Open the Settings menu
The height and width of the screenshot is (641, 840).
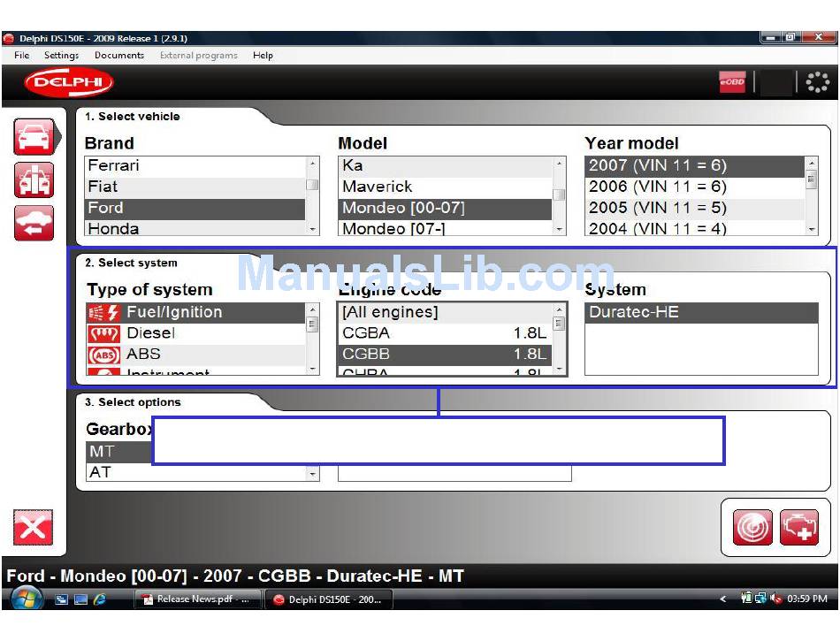[62, 55]
